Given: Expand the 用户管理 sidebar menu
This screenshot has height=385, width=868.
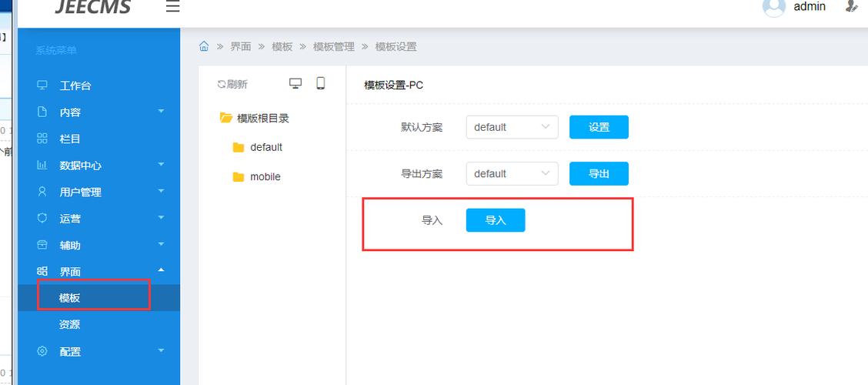Looking at the screenshot, I should click(x=99, y=192).
